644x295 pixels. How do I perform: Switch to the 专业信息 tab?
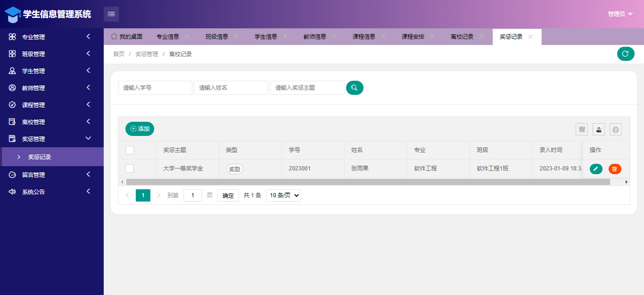pyautogui.click(x=168, y=37)
